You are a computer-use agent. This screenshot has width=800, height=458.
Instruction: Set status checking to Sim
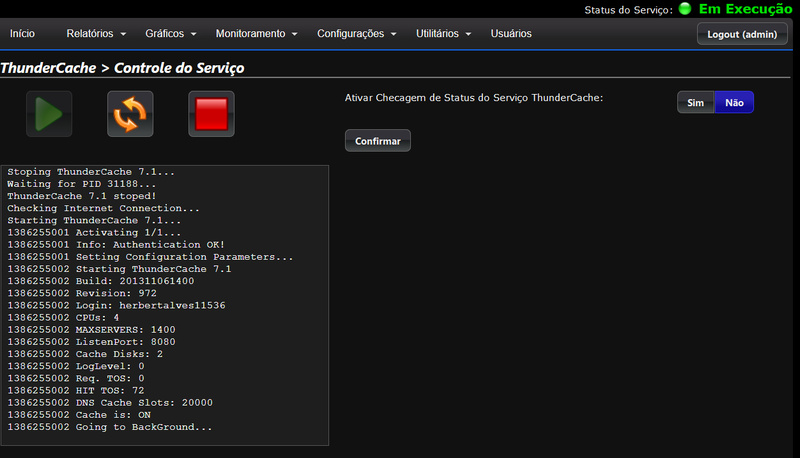696,102
